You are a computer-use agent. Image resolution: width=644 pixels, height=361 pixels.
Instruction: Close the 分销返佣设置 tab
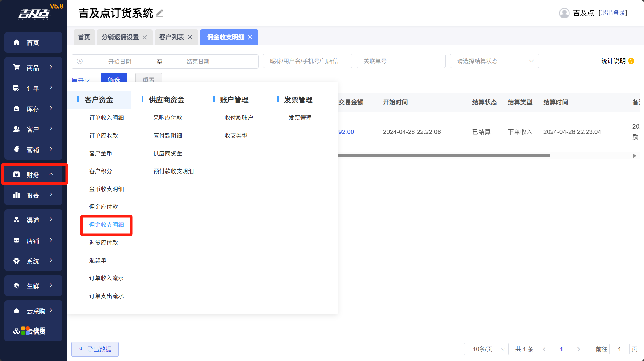(x=145, y=37)
